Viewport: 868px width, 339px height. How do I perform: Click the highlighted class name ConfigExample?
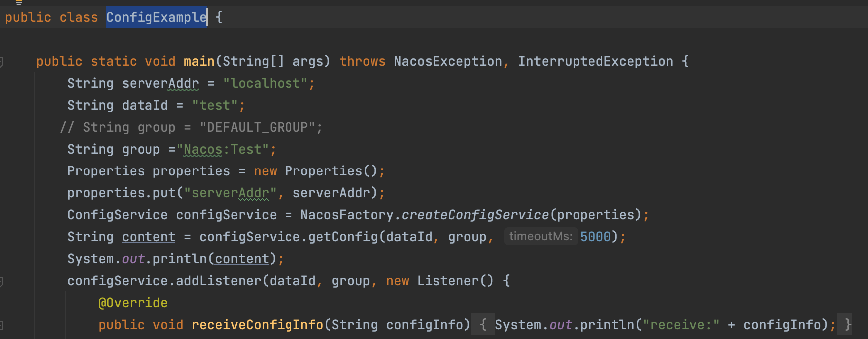[156, 17]
